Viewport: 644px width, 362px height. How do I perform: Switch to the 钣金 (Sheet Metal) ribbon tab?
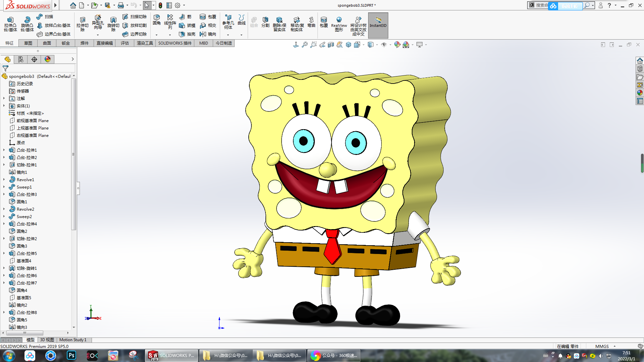coord(66,43)
